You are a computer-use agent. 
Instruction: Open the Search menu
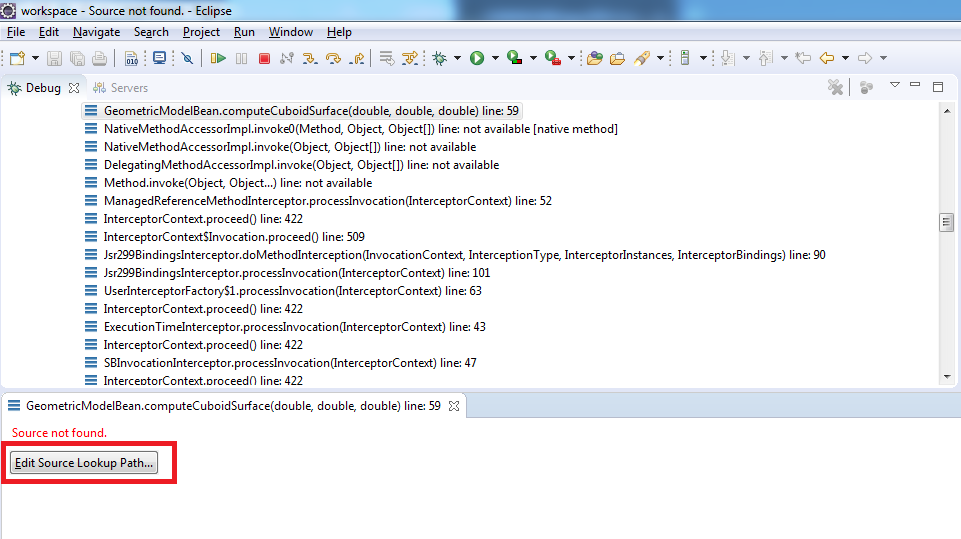(151, 32)
